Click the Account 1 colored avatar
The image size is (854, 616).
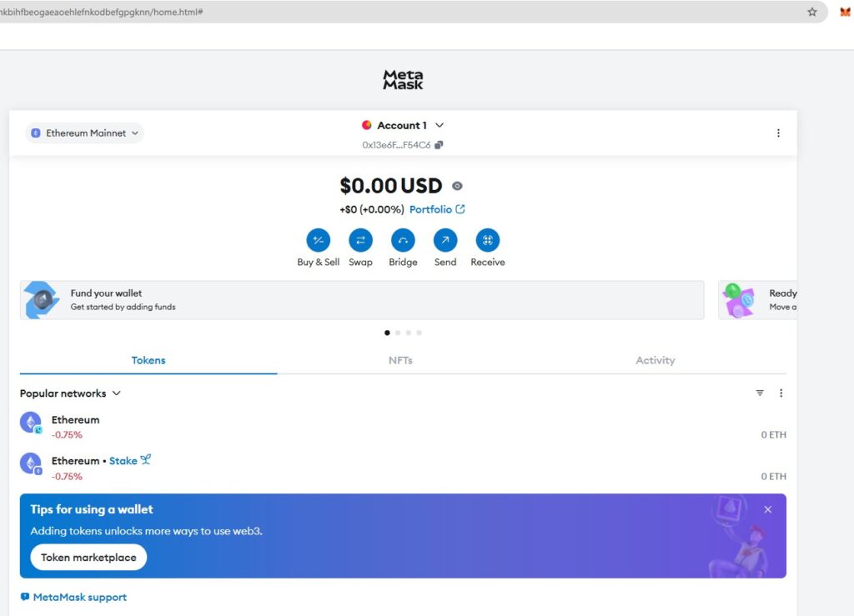367,125
